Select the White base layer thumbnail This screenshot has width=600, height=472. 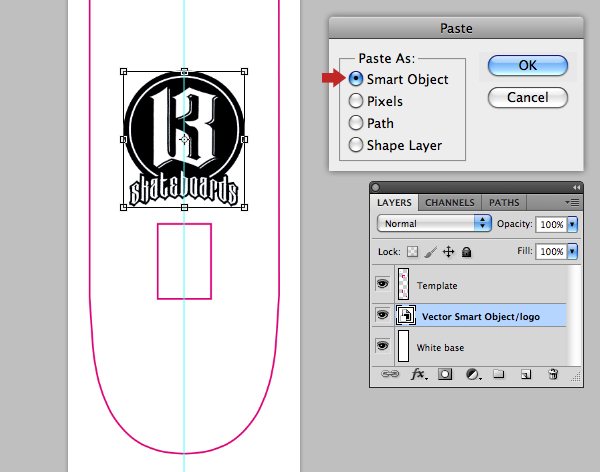coord(403,346)
